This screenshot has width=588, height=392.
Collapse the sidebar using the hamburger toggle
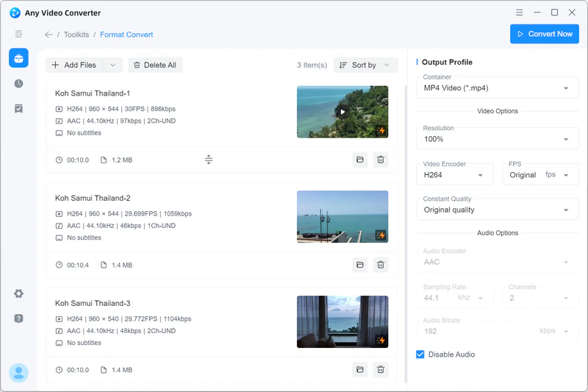pyautogui.click(x=18, y=34)
